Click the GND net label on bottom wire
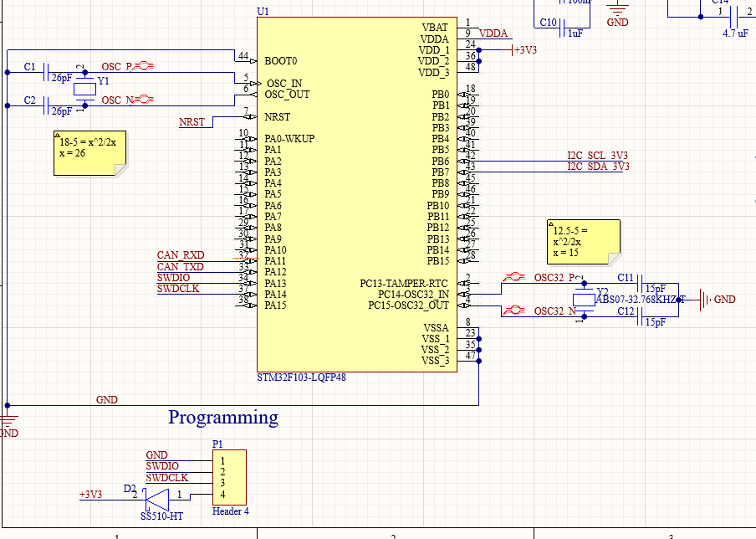 106,399
